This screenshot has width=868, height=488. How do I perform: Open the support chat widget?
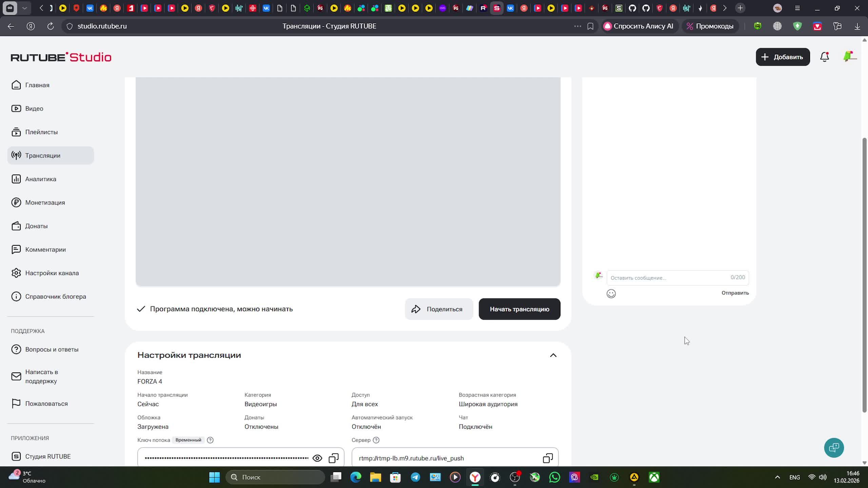pyautogui.click(x=834, y=448)
